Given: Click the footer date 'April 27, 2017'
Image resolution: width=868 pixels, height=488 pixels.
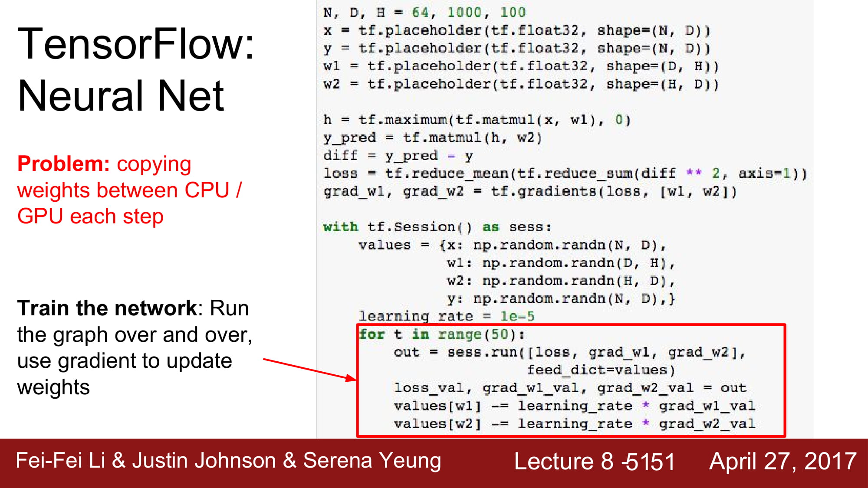Looking at the screenshot, I should 783,461.
